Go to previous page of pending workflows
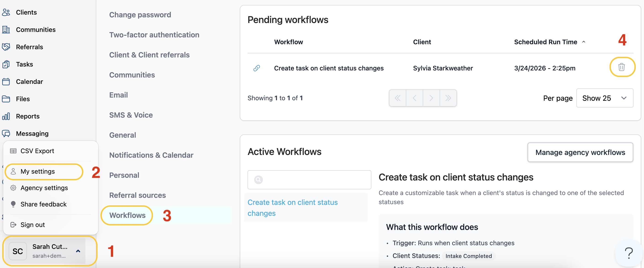 (414, 98)
